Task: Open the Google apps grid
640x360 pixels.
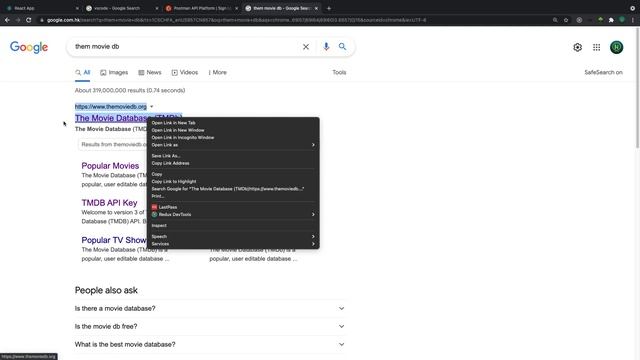Action: 597,47
